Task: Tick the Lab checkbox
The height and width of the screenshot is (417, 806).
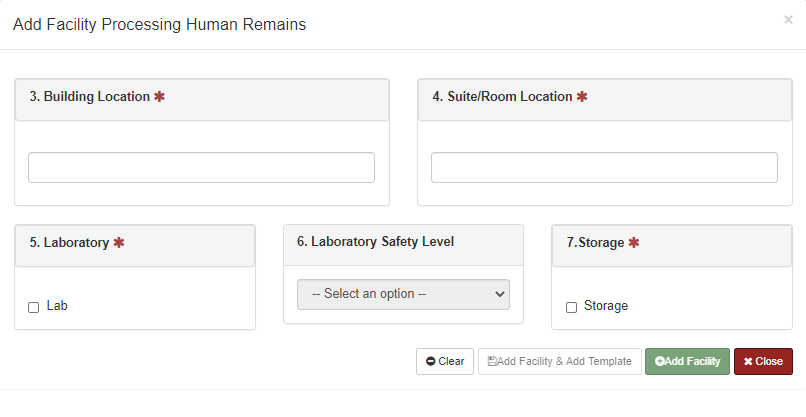Action: [33, 307]
